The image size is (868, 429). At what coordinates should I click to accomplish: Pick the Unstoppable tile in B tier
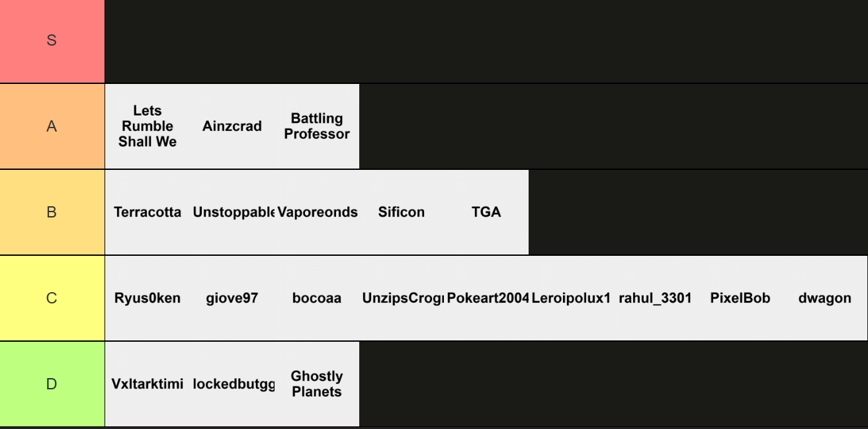coord(232,212)
